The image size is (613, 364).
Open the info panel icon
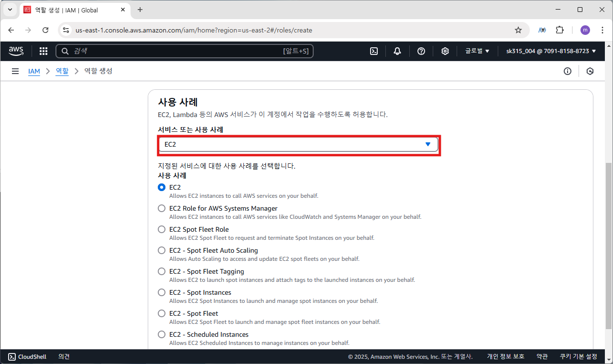coord(568,71)
